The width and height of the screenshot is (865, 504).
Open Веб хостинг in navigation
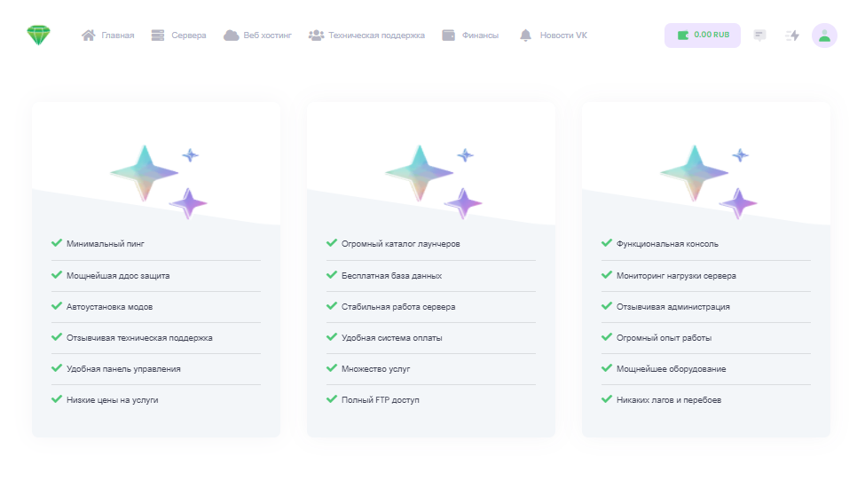pos(267,35)
